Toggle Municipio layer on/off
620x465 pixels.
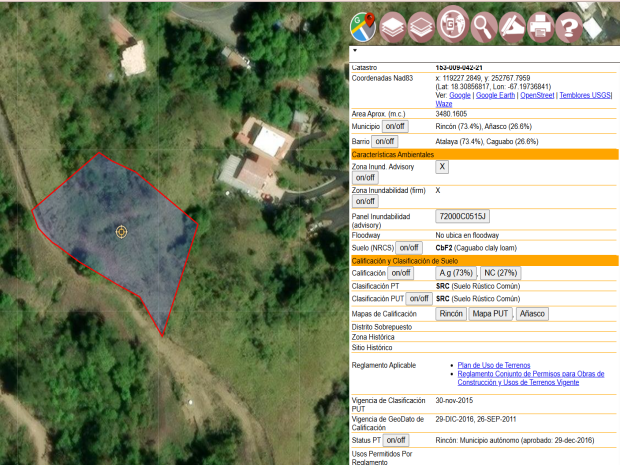point(395,127)
